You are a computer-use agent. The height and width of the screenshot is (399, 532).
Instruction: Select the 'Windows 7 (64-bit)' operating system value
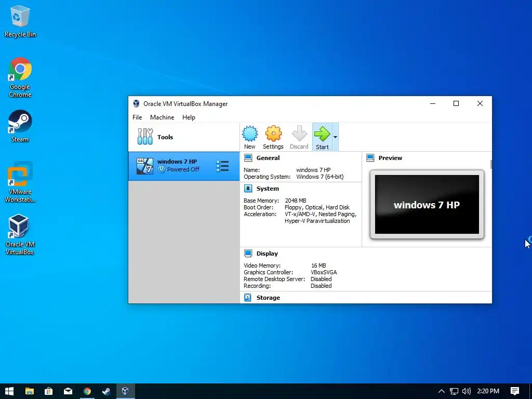(x=320, y=177)
